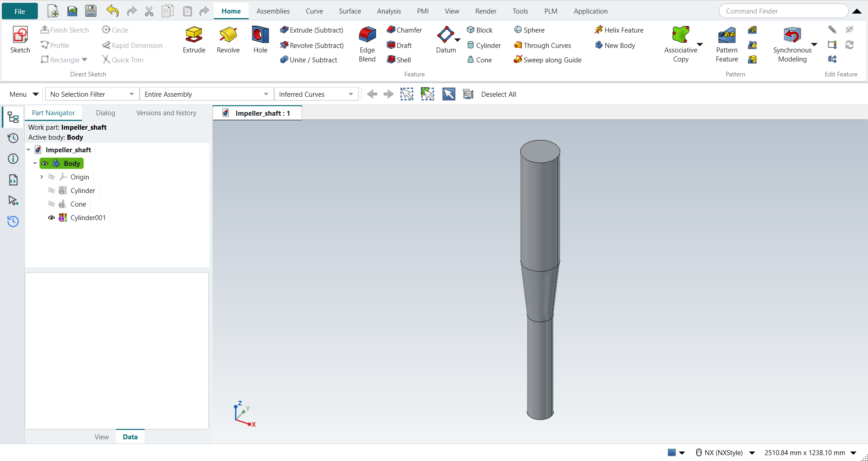Click the Cut scissors icon
The image size is (868, 461).
pos(149,11)
